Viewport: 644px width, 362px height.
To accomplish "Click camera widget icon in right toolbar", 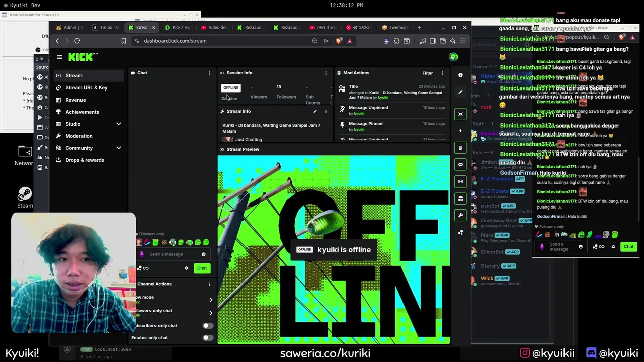I will [x=460, y=199].
